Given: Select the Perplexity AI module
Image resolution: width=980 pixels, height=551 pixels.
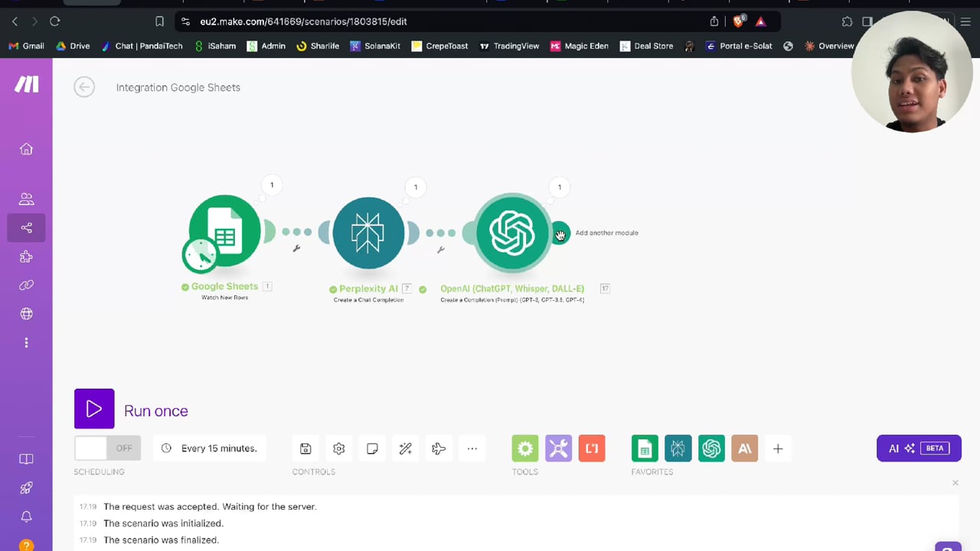Looking at the screenshot, I should click(x=368, y=233).
